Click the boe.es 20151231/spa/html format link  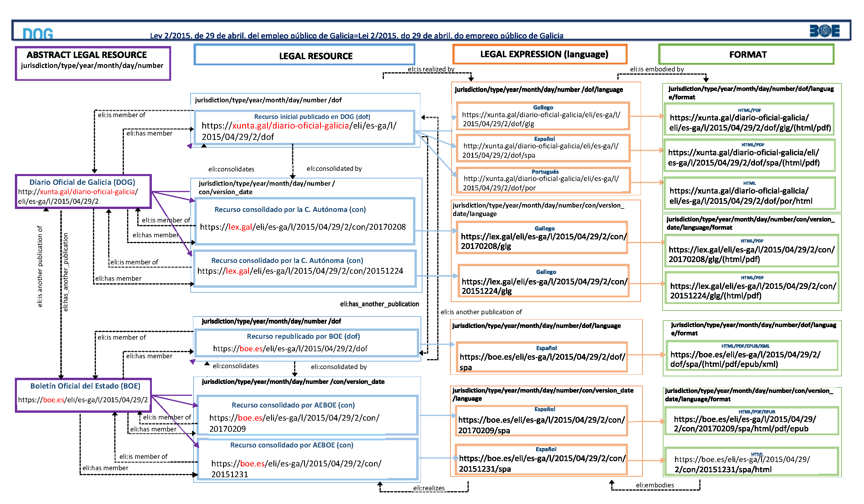[x=742, y=464]
